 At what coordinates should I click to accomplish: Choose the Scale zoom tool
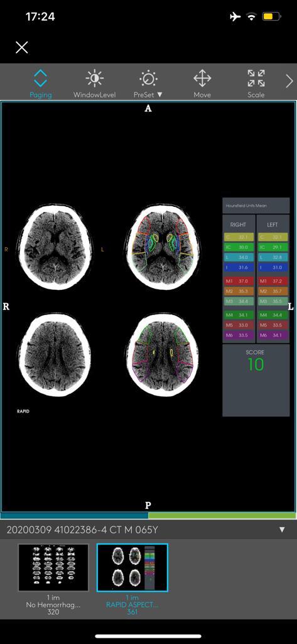pos(256,84)
